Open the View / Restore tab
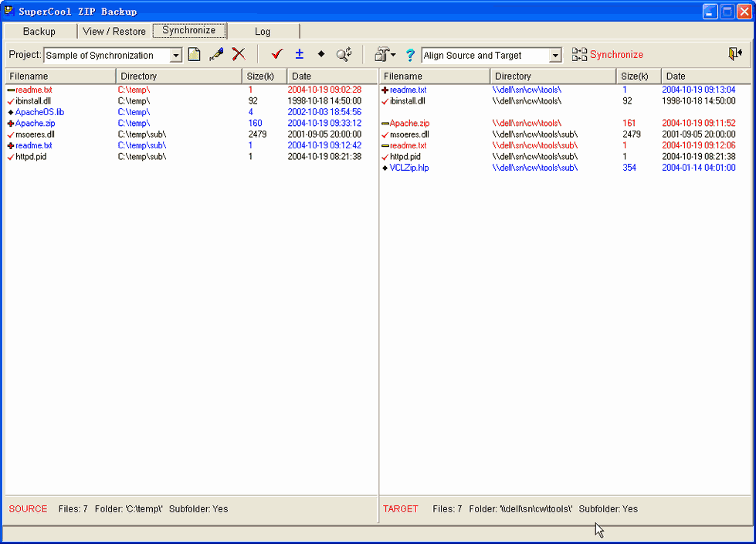Viewport: 756px width, 544px height. click(x=114, y=32)
